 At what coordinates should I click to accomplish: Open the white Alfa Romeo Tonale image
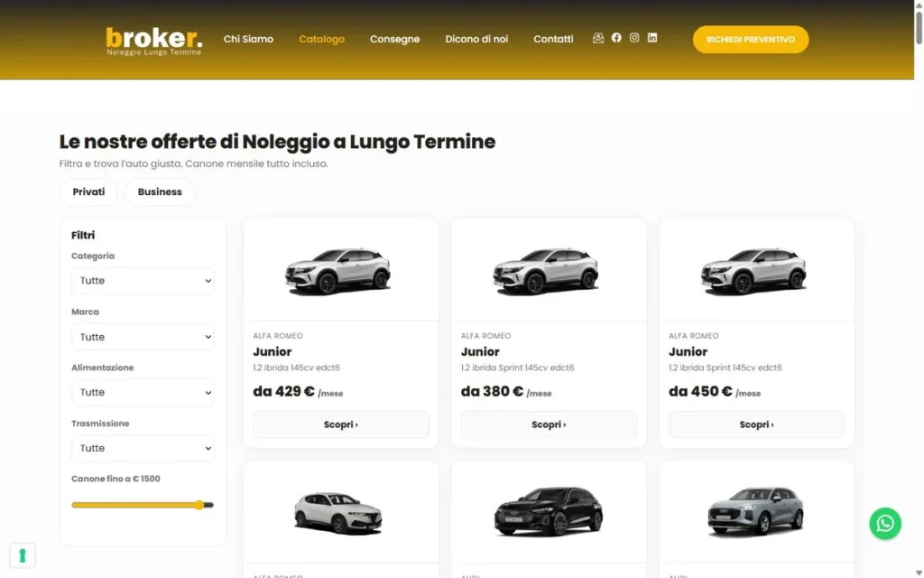(338, 513)
